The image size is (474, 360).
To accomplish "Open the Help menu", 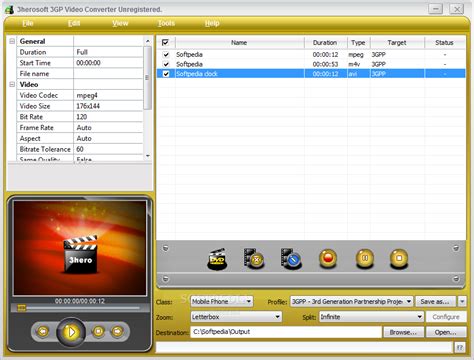I will [212, 23].
